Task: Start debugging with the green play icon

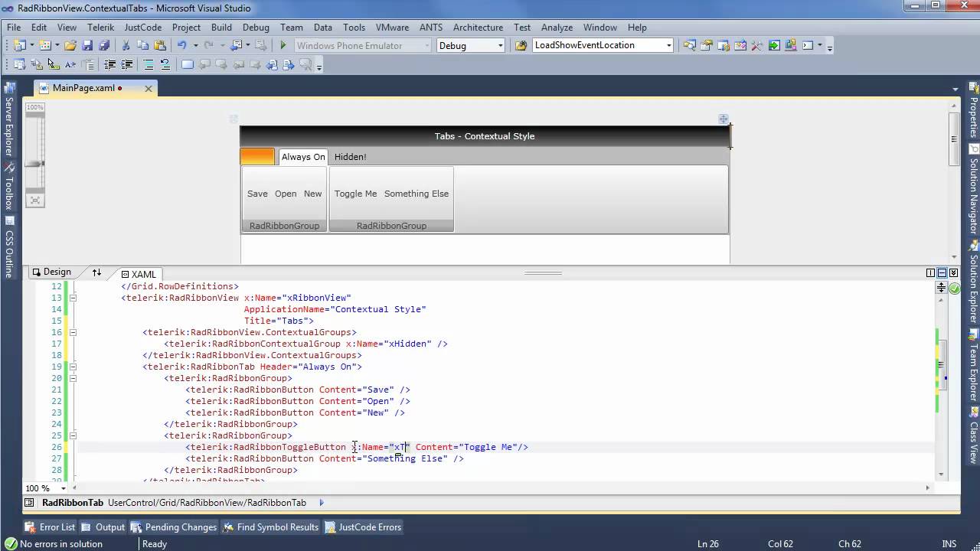Action: (x=283, y=45)
